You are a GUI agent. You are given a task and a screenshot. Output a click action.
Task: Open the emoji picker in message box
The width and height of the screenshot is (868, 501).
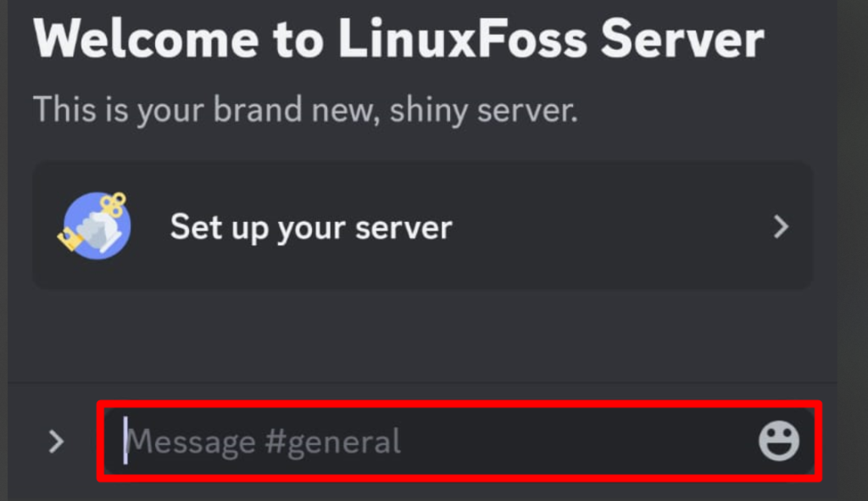click(779, 441)
